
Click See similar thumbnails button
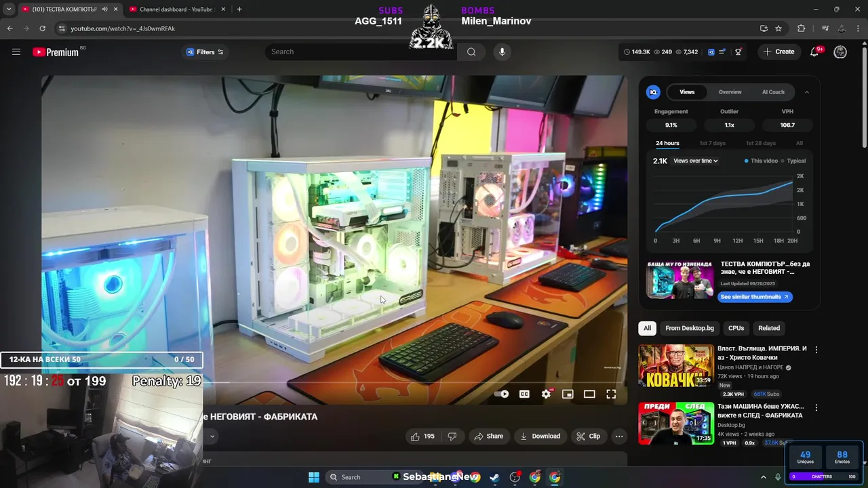pyautogui.click(x=755, y=297)
